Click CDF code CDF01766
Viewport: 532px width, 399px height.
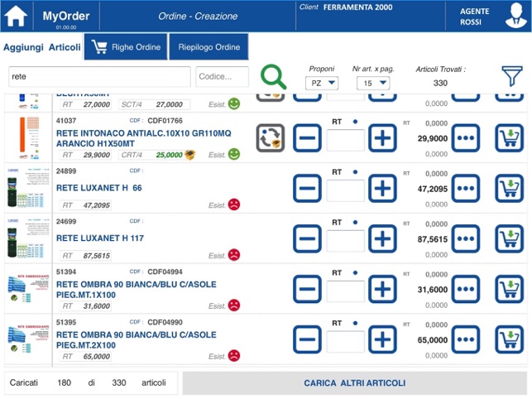click(x=165, y=121)
